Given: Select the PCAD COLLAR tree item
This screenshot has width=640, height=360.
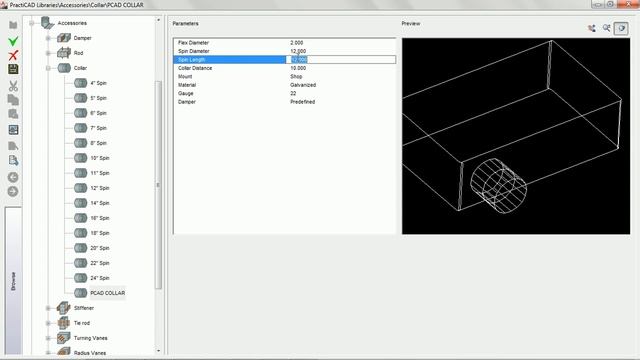Looking at the screenshot, I should tap(108, 293).
